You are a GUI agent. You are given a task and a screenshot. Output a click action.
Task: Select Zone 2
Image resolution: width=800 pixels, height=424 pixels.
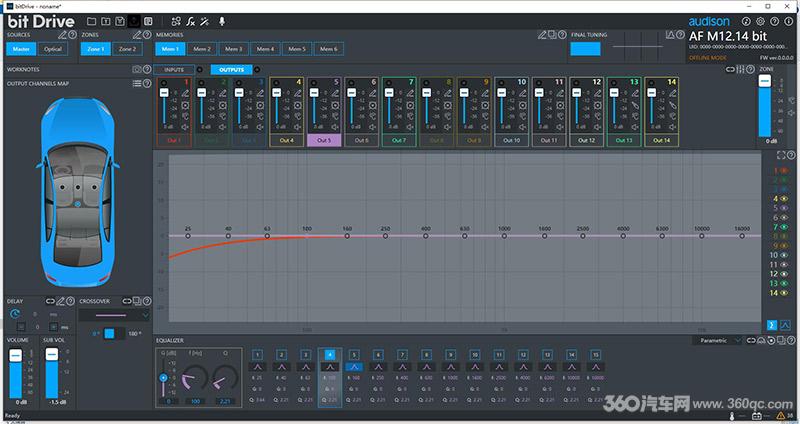[127, 49]
